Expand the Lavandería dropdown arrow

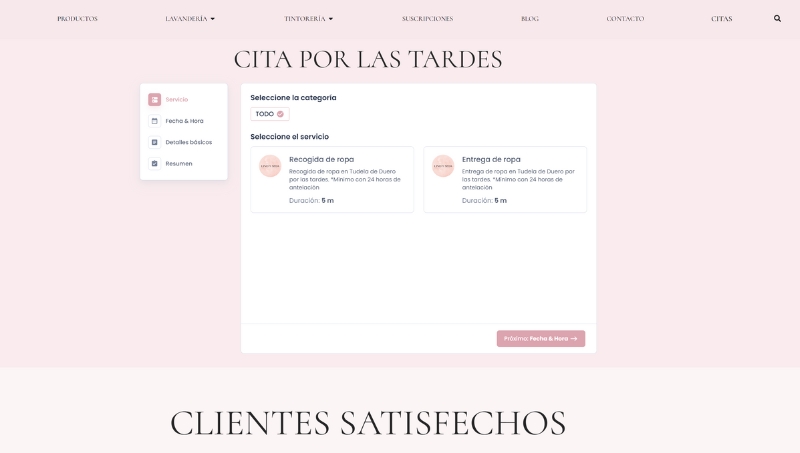tap(213, 19)
